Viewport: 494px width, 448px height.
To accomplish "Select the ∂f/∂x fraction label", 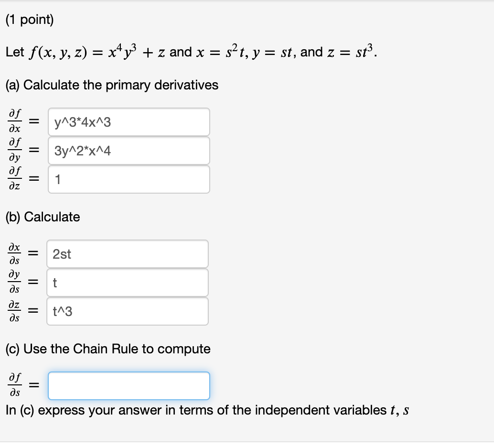I will tap(15, 122).
